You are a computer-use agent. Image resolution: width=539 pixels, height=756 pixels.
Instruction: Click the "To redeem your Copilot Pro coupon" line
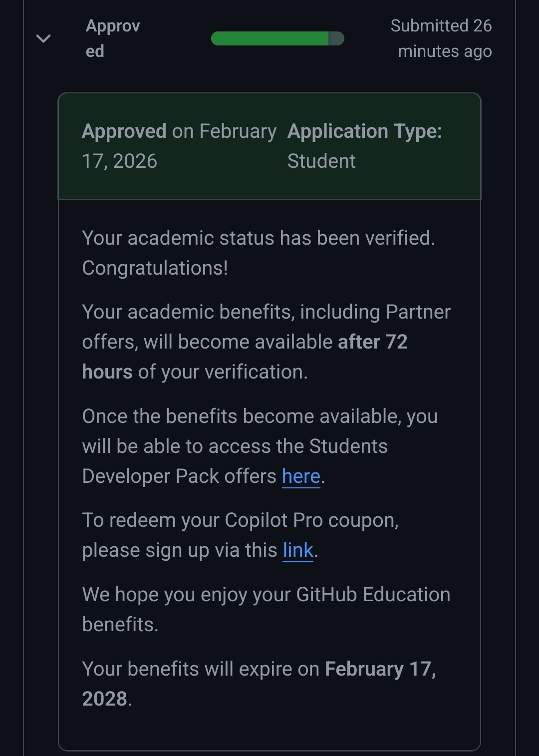(x=240, y=520)
